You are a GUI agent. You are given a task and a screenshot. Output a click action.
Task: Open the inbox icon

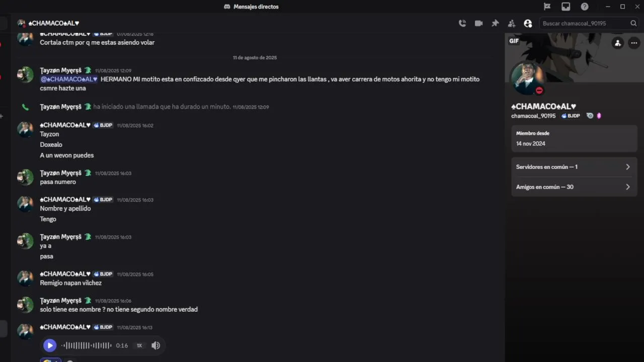(566, 7)
